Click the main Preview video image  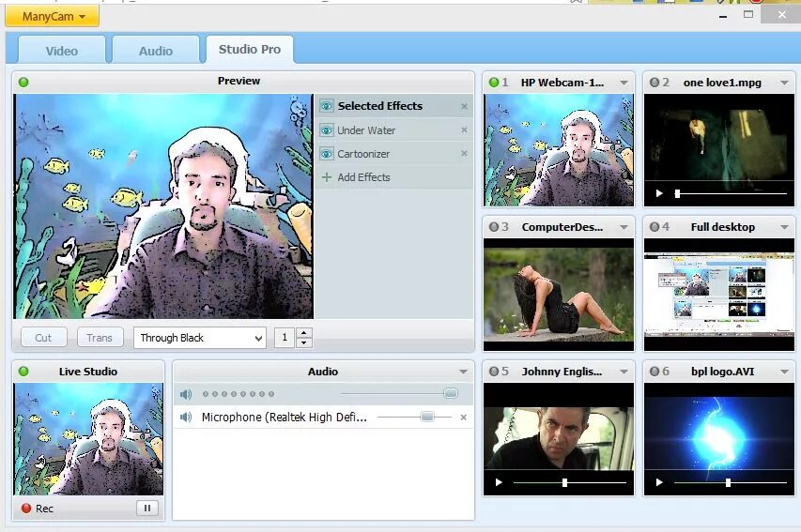(163, 206)
